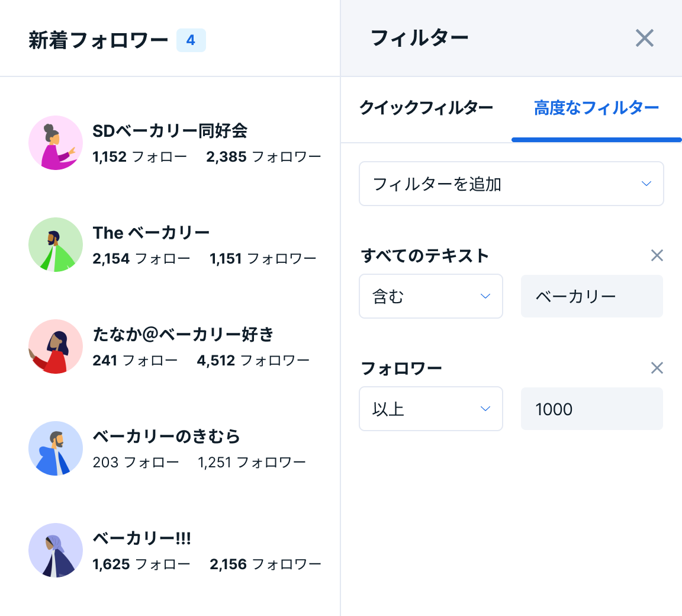Image resolution: width=682 pixels, height=616 pixels.
Task: Click the 1000 follower count field
Action: 591,409
